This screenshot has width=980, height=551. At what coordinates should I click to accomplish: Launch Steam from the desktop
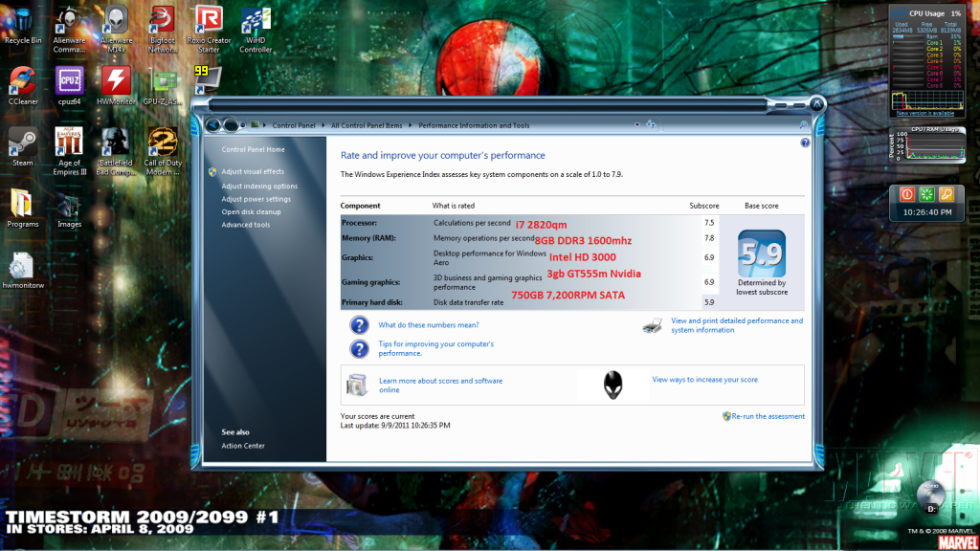[23, 147]
